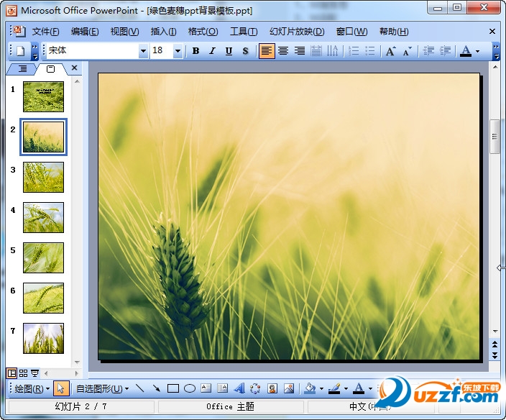Viewport: 506px width, 420px height.
Task: Select the Arrow drawing tool
Action: point(157,388)
